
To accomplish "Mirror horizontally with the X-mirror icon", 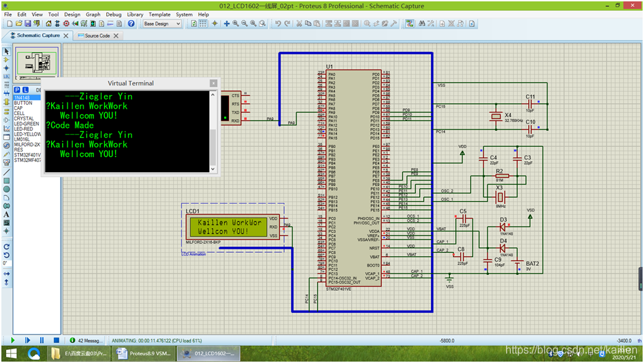I will [6, 273].
